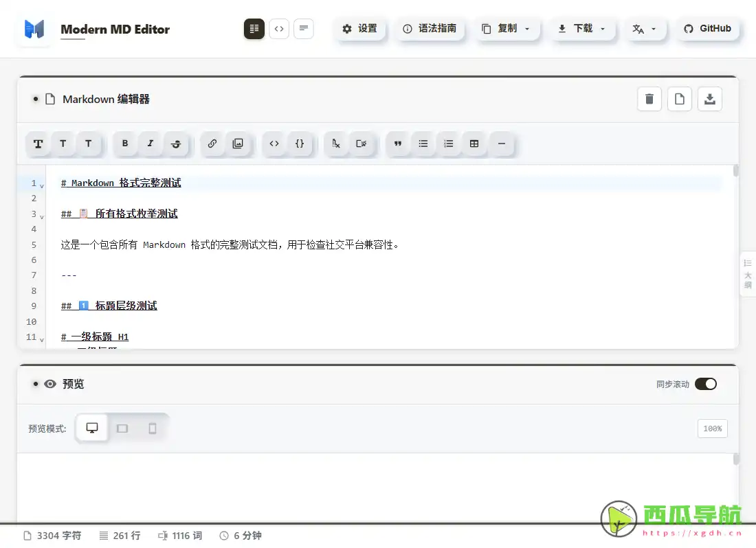Apply italic formatting
756x548 pixels.
[151, 144]
